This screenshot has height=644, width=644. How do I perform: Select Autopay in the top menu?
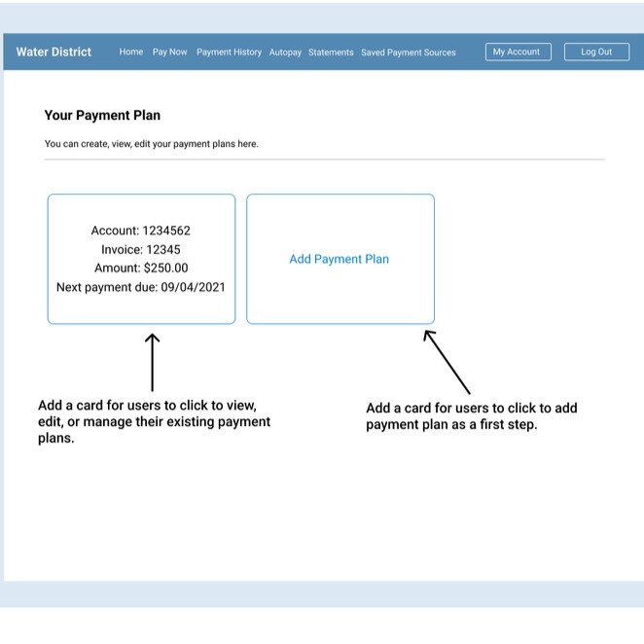[x=285, y=53]
